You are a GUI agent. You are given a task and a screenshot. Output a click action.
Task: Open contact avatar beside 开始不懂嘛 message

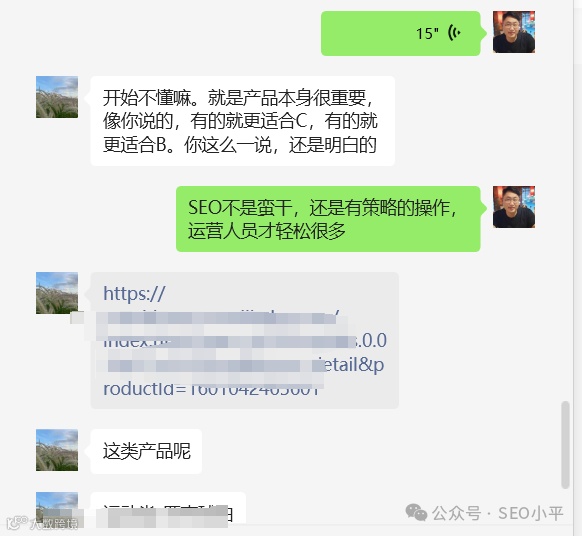(x=57, y=97)
